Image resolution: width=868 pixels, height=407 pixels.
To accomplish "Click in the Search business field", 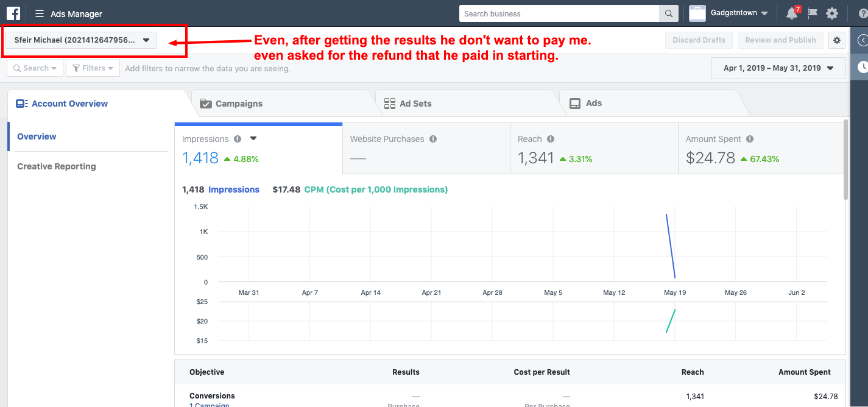I will [x=559, y=13].
